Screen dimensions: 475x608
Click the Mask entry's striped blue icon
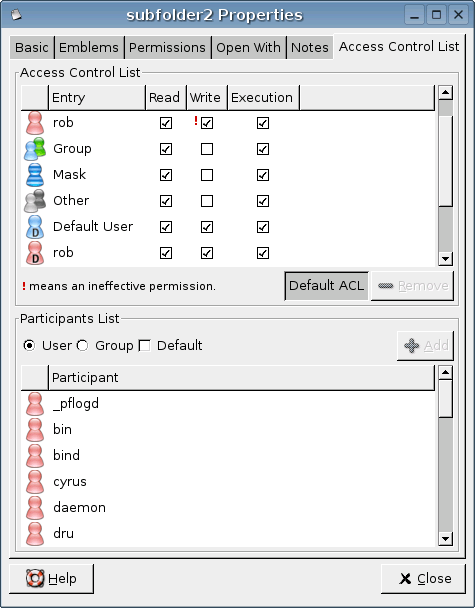tap(35, 175)
